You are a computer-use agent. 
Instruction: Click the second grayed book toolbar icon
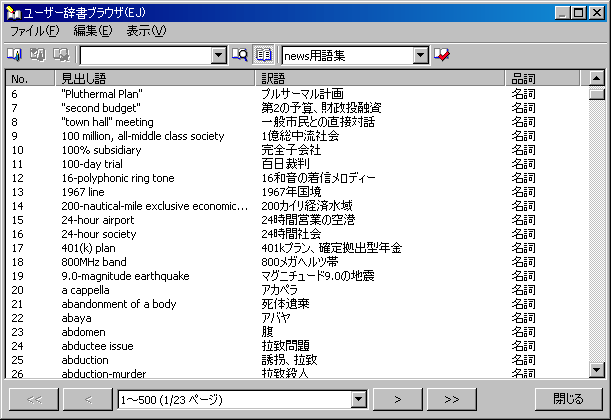[38, 55]
